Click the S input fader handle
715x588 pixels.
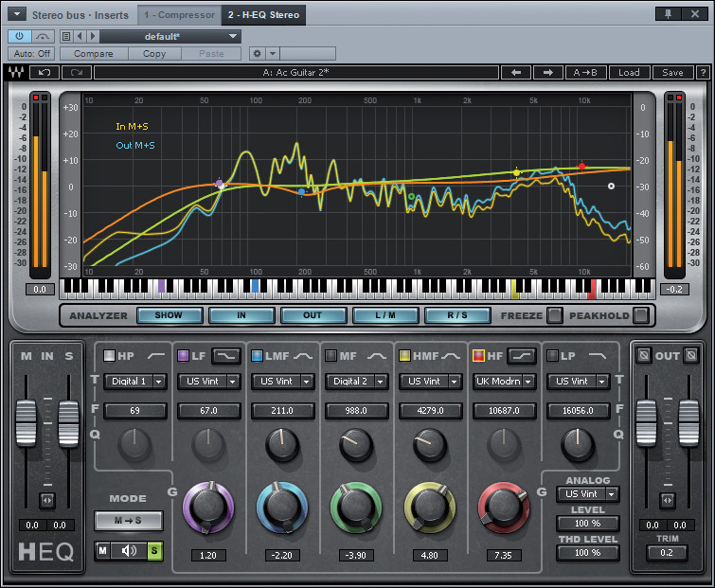69,422
